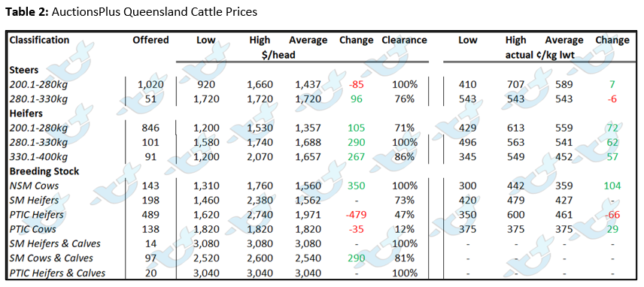Select the NSM Cows row label
Image resolution: width=644 pixels, height=287 pixels.
pos(34,186)
